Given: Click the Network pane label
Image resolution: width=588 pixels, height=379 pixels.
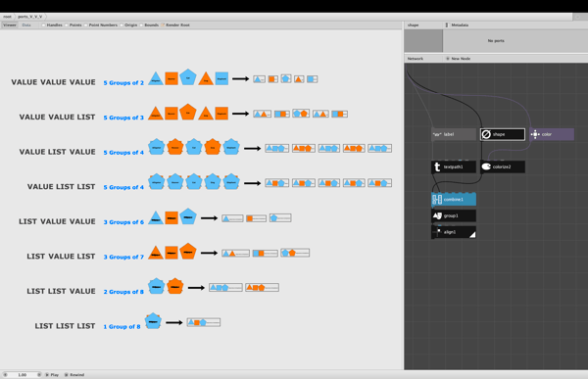Looking at the screenshot, I should [x=416, y=59].
